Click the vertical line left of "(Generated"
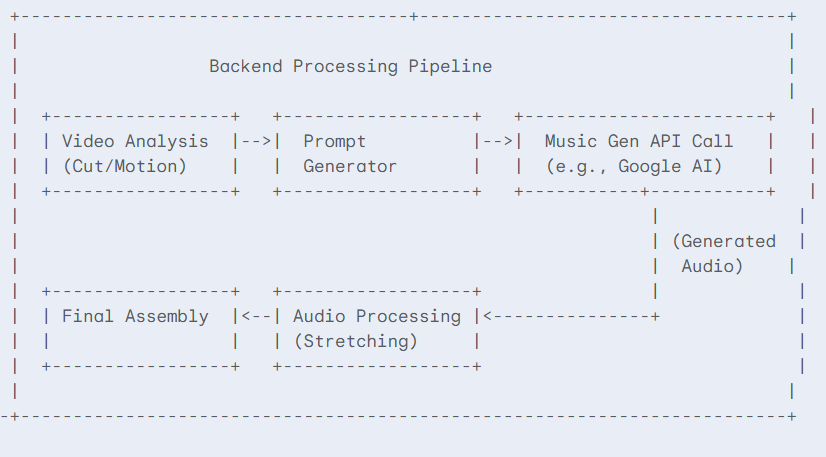 click(x=655, y=242)
